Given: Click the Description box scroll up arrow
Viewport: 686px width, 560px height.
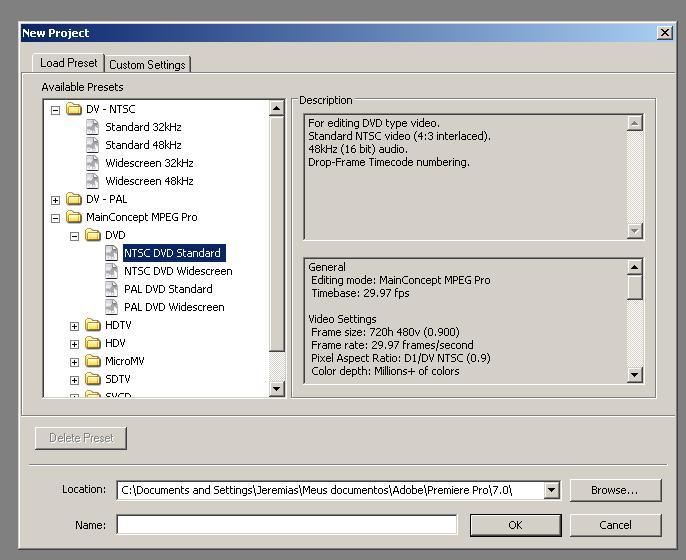Looking at the screenshot, I should point(634,123).
